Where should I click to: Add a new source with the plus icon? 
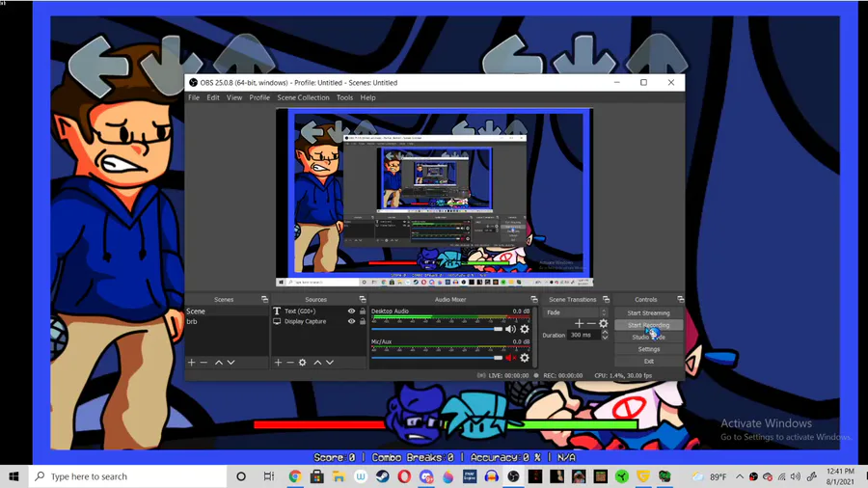tap(278, 363)
